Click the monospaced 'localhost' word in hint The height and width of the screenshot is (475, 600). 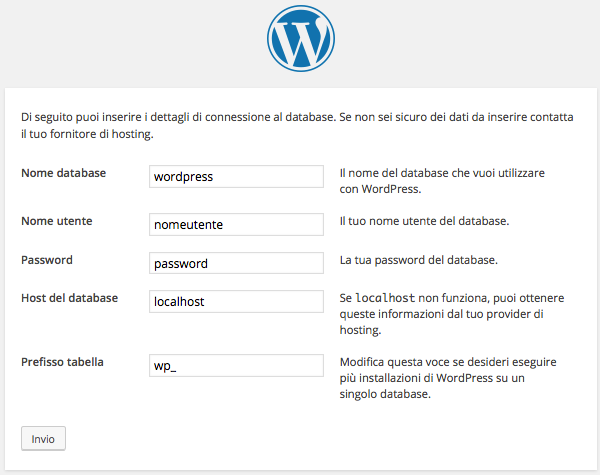[x=385, y=298]
